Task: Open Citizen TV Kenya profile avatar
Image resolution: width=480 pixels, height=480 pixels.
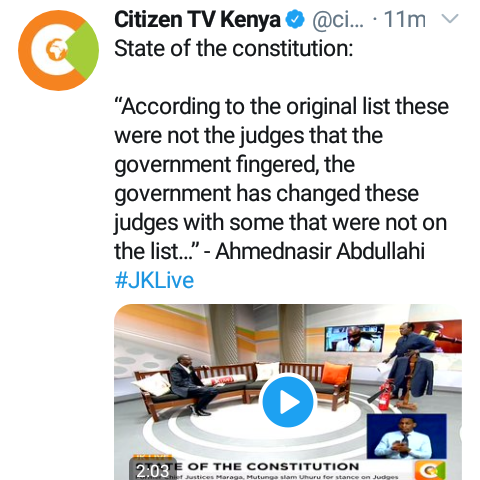Action: pos(58,50)
